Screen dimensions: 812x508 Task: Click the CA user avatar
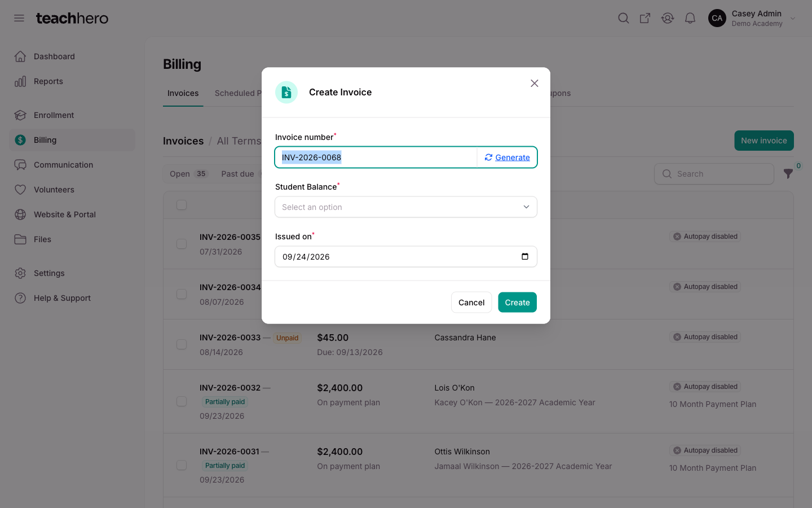717,18
